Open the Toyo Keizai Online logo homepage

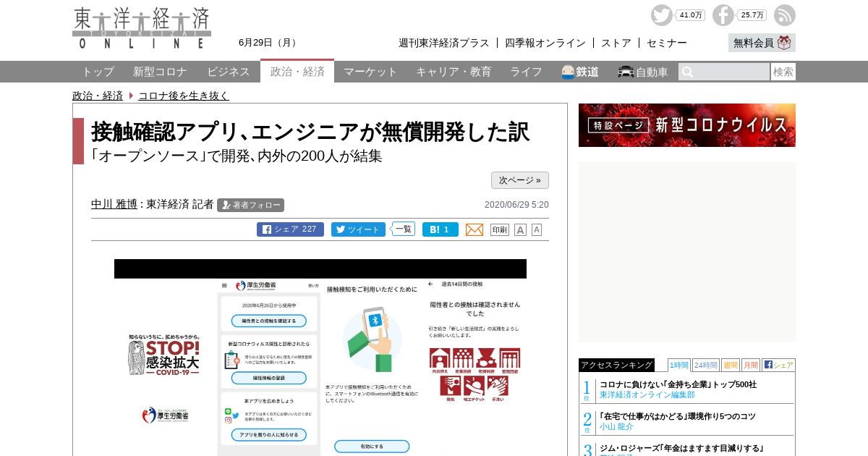click(x=142, y=28)
